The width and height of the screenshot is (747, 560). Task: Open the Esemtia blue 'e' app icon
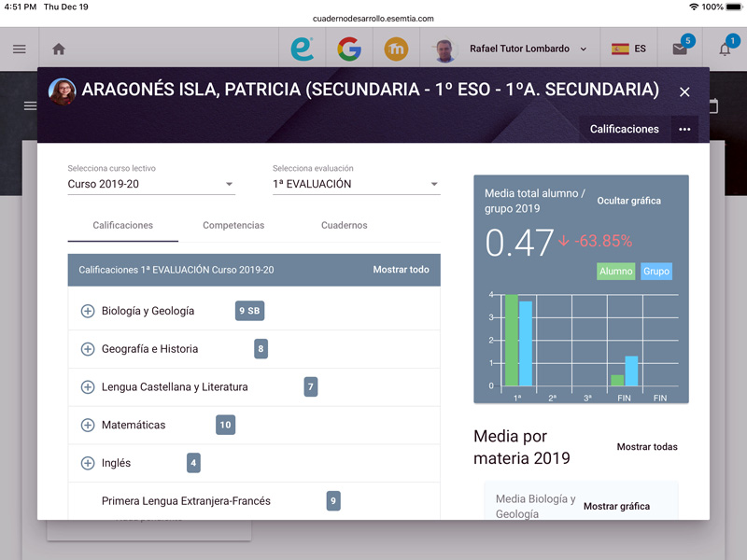(x=302, y=49)
